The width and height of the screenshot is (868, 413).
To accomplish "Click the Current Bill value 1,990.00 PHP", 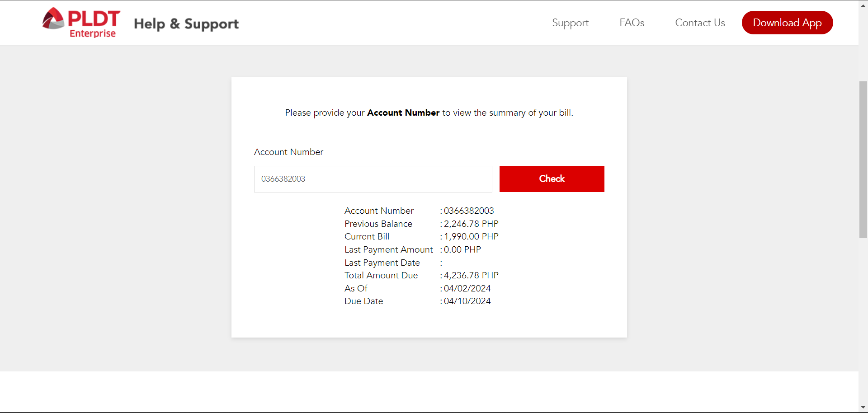I will (x=471, y=236).
